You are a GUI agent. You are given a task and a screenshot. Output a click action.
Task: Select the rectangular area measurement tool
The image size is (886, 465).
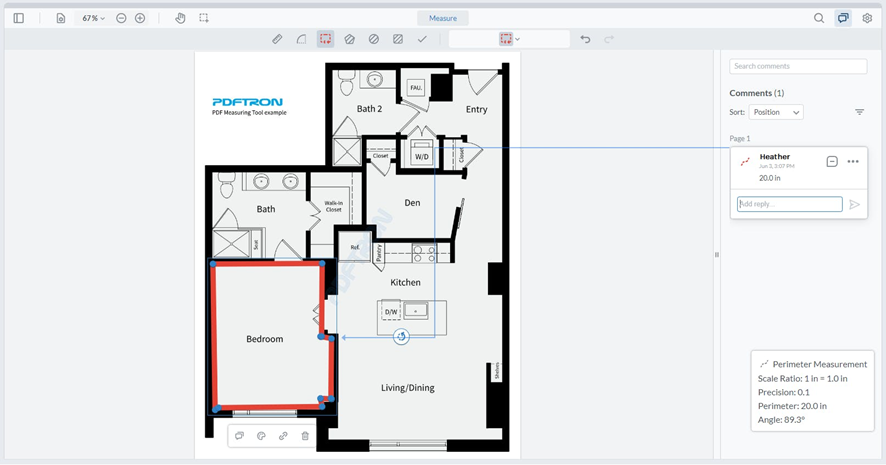click(398, 39)
